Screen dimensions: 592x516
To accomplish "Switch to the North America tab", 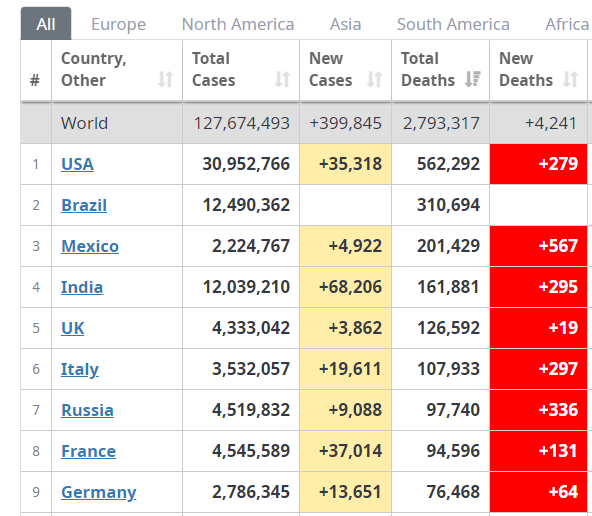I will click(238, 24).
